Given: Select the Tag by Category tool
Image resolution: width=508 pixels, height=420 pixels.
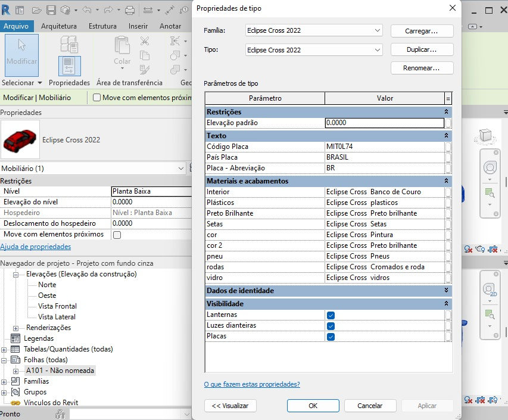Looking at the screenshot, I should click(x=185, y=10).
